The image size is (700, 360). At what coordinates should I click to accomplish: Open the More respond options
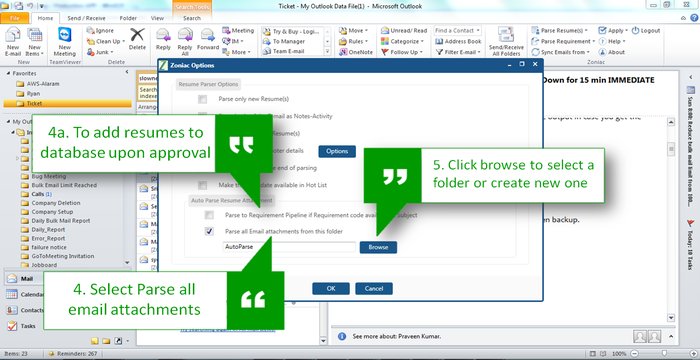coord(236,52)
